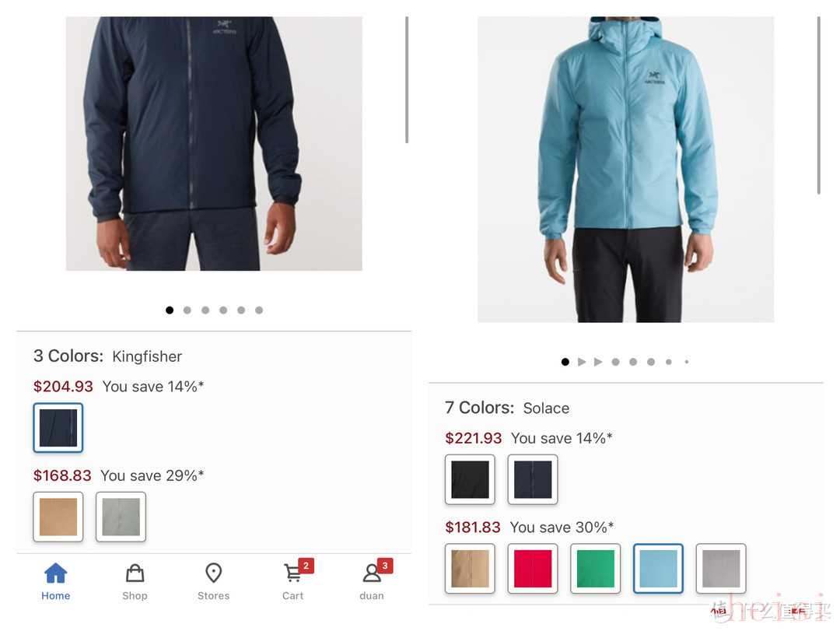Play the second video indicator in right carousel

[x=598, y=362]
